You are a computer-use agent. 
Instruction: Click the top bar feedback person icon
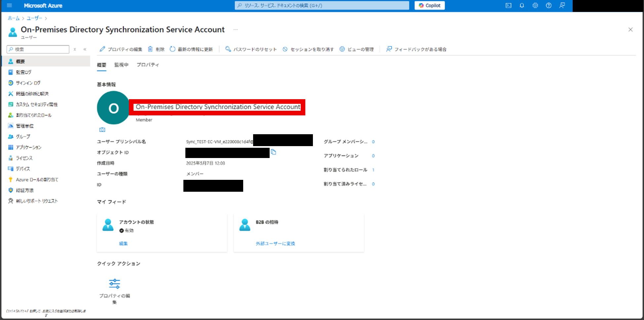point(562,5)
